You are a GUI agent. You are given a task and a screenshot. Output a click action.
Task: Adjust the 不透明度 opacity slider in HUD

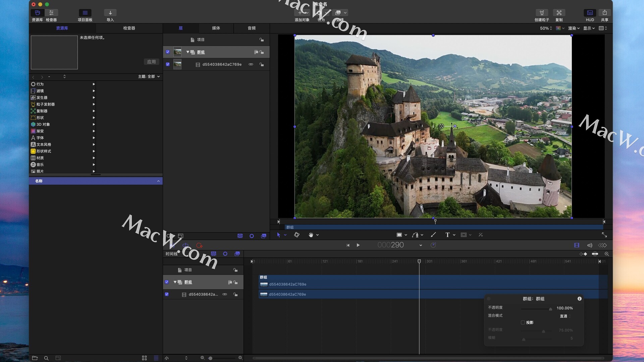[550, 309]
